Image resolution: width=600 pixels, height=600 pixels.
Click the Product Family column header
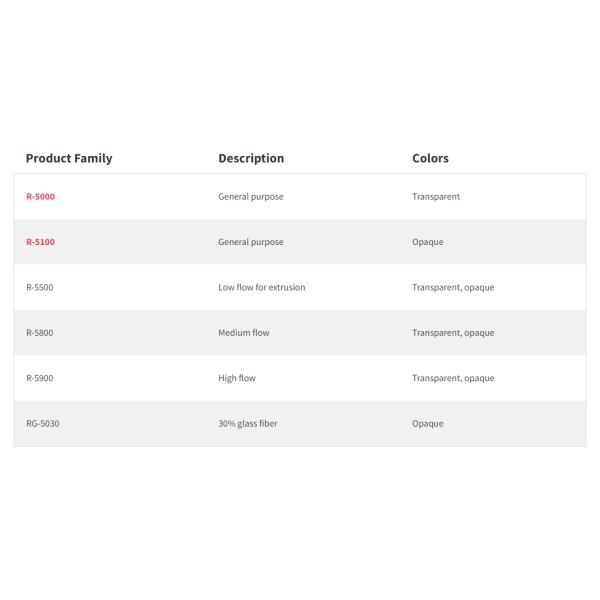[x=69, y=158]
